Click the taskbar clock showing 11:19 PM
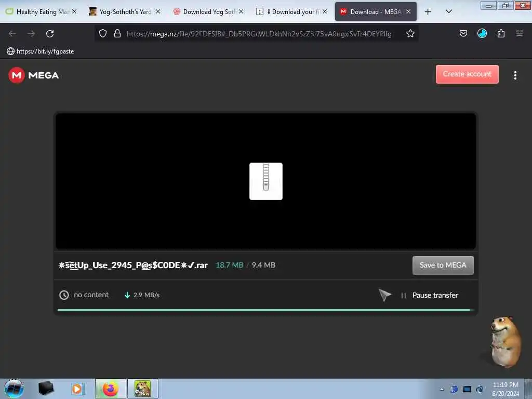Viewport: 532px width, 399px height. pyautogui.click(x=506, y=389)
